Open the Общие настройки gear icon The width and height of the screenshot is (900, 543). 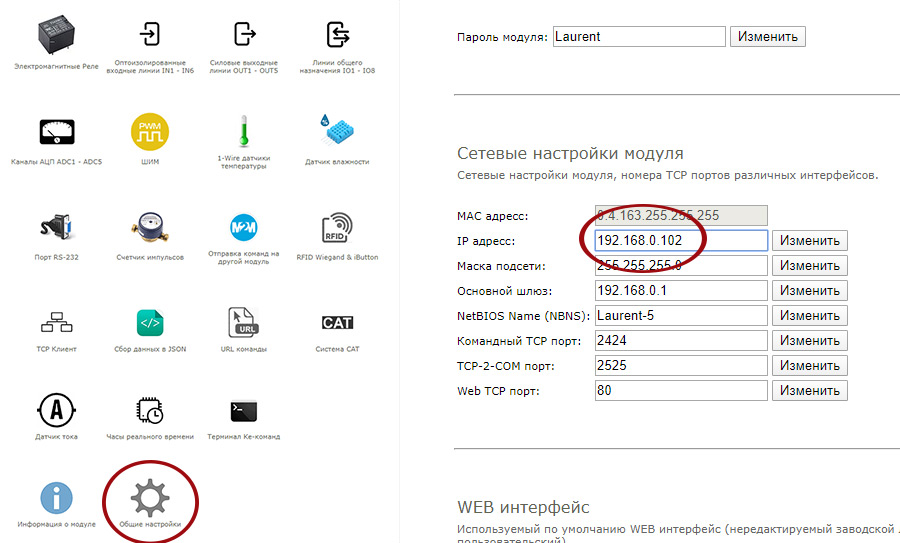point(150,497)
